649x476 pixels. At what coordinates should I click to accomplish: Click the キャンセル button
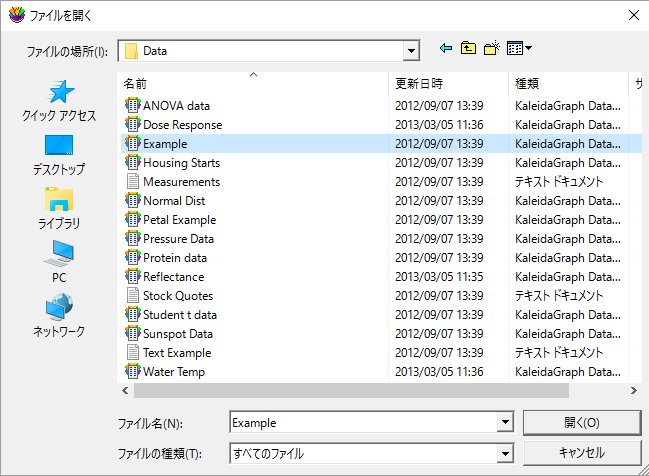tap(582, 453)
